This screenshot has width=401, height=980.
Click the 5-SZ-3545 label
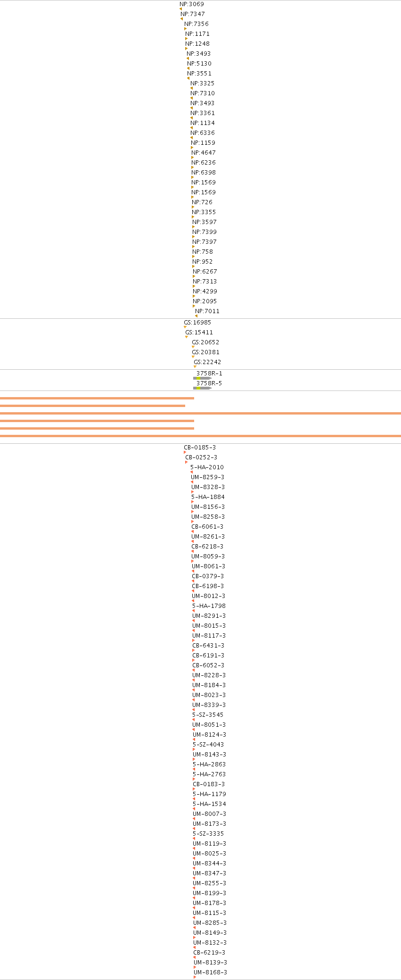[208, 715]
